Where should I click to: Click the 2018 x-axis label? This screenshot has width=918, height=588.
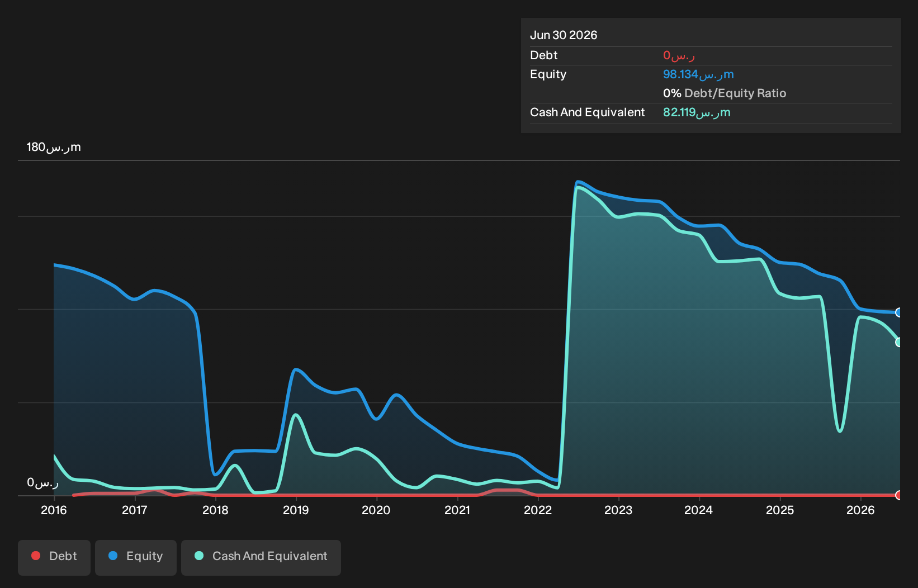pos(215,510)
